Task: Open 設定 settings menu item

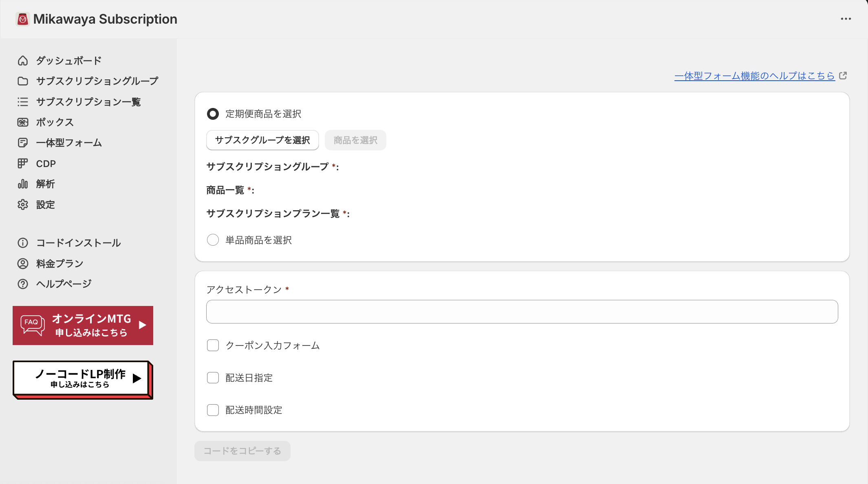Action: tap(45, 205)
